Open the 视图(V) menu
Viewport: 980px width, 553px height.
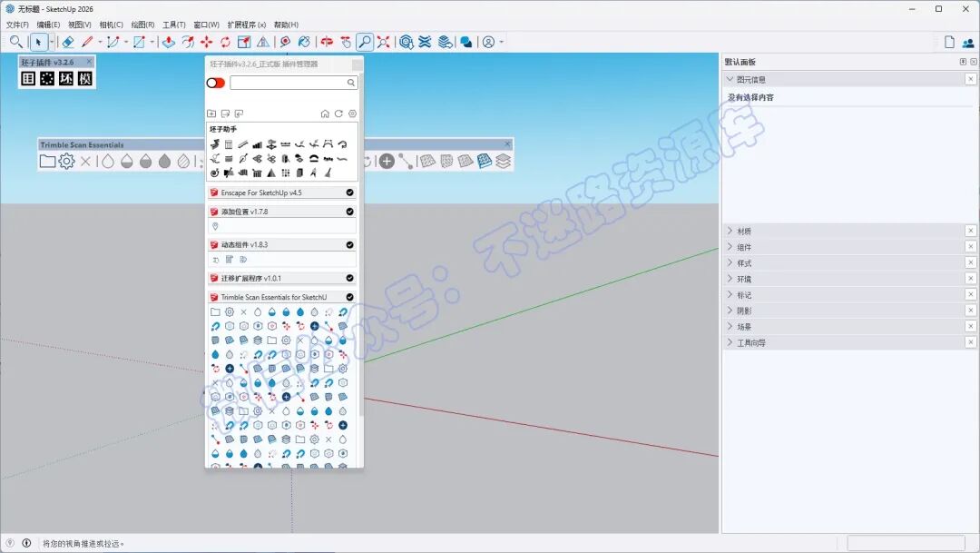click(79, 25)
